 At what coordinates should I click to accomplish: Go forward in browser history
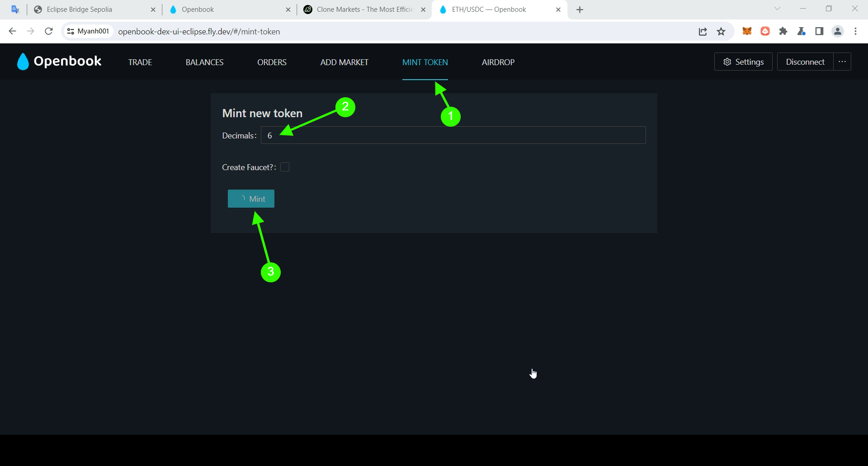coord(31,31)
